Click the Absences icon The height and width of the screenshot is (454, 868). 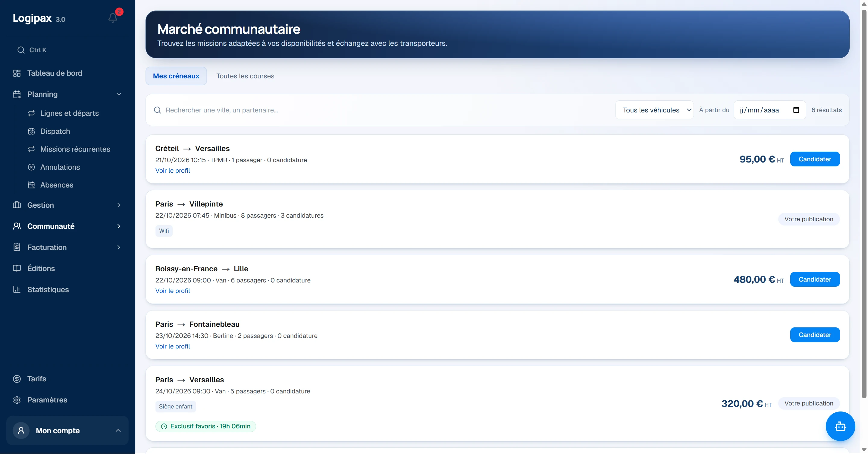point(31,185)
